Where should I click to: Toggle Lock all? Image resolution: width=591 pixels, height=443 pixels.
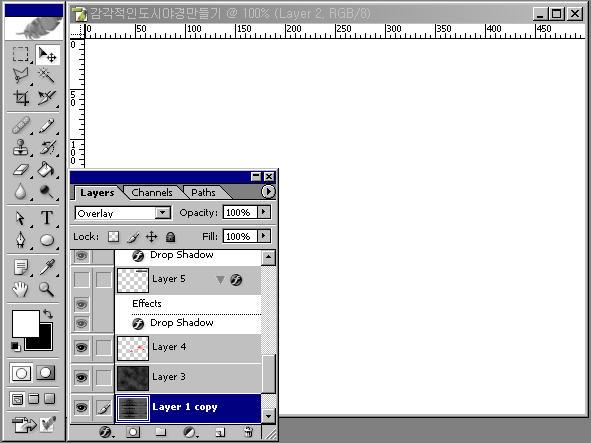(170, 237)
